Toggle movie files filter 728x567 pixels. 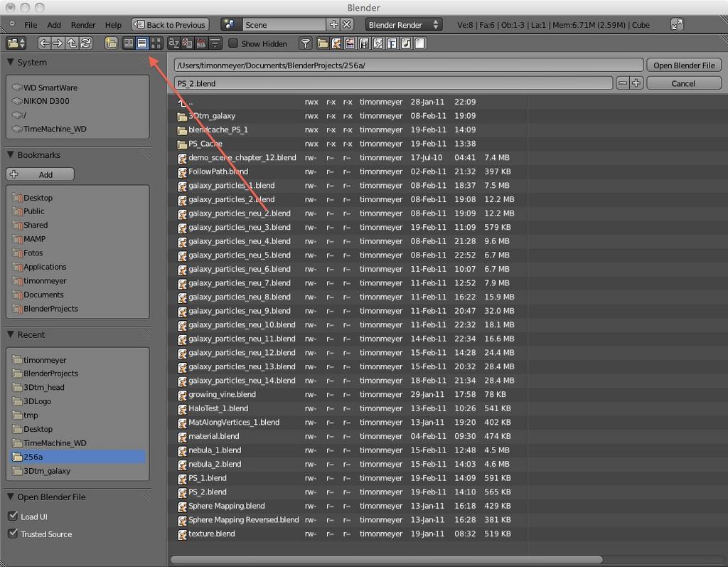[x=364, y=43]
